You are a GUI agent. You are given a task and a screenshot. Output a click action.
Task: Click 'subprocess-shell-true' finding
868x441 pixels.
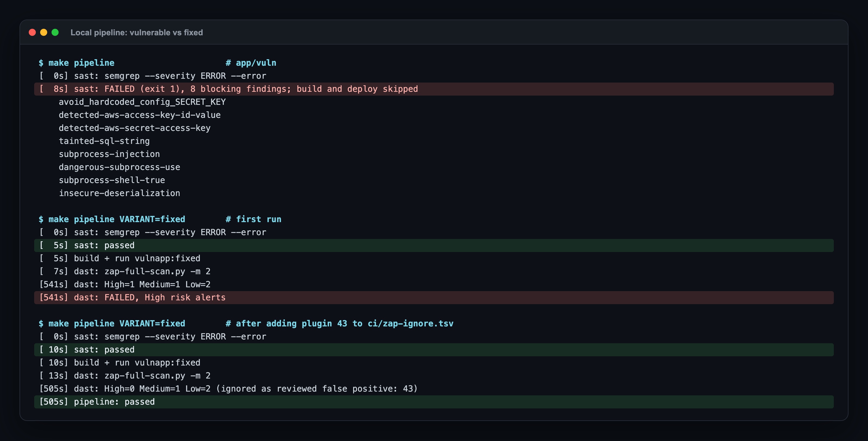[x=112, y=180]
